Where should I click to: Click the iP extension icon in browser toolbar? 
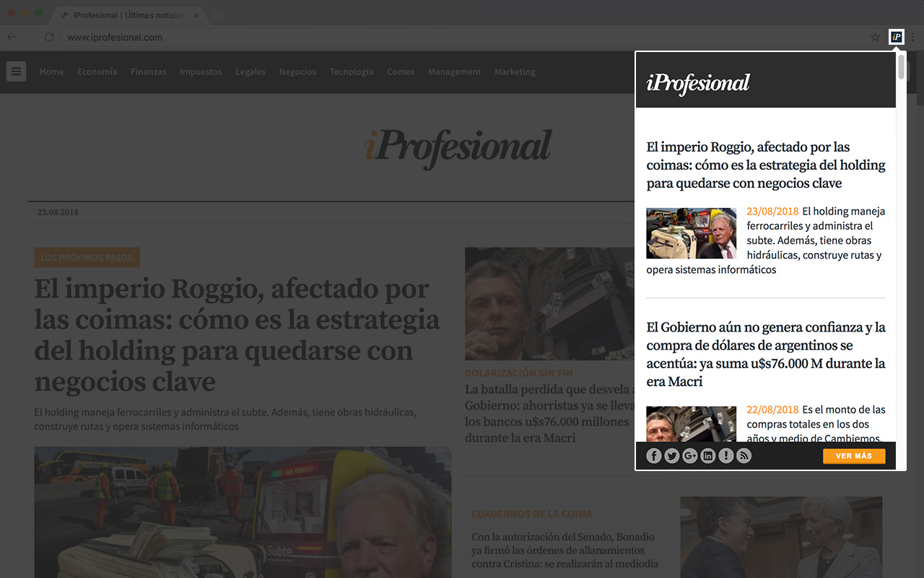click(x=897, y=37)
